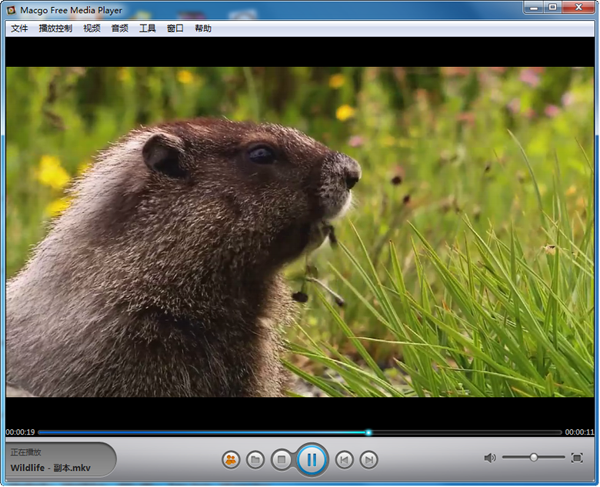Mute audio with speaker icon
Screen dimensions: 600x487
click(490, 458)
